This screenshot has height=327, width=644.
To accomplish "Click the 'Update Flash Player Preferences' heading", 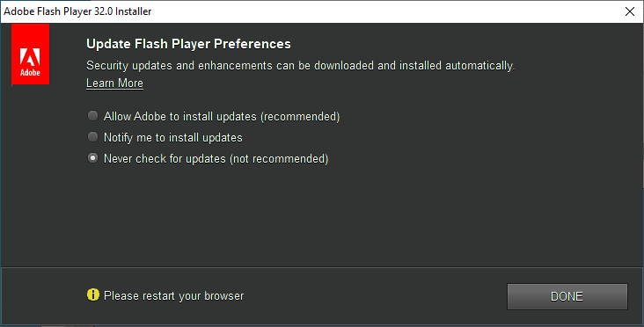I will coord(188,44).
